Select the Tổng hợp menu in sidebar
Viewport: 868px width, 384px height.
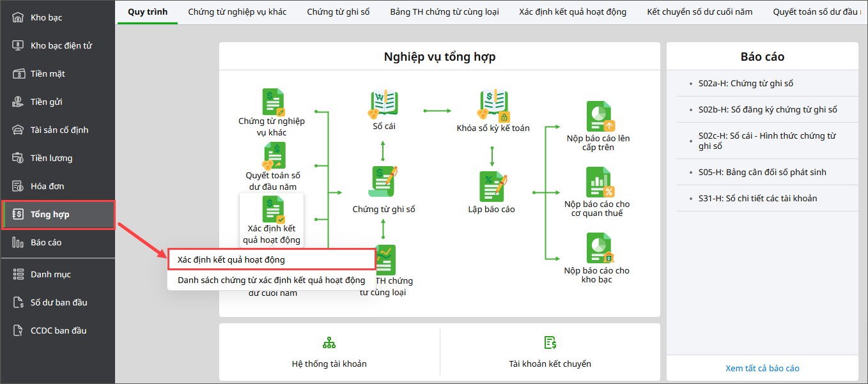pos(58,214)
